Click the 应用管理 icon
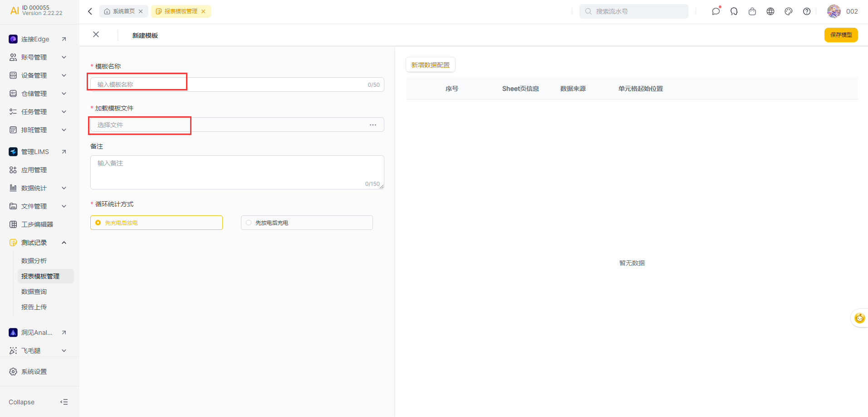This screenshot has height=417, width=868. (x=13, y=170)
